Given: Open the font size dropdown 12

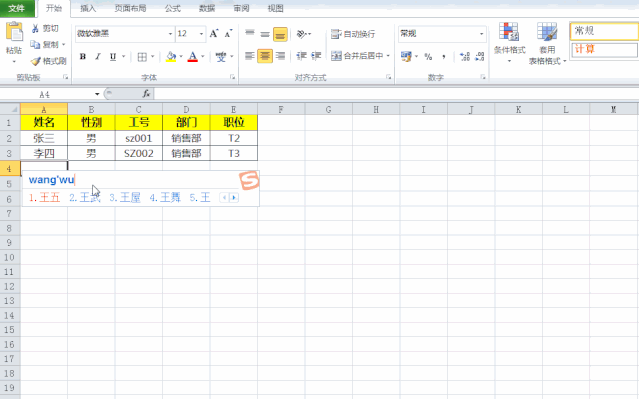Looking at the screenshot, I should tap(201, 34).
